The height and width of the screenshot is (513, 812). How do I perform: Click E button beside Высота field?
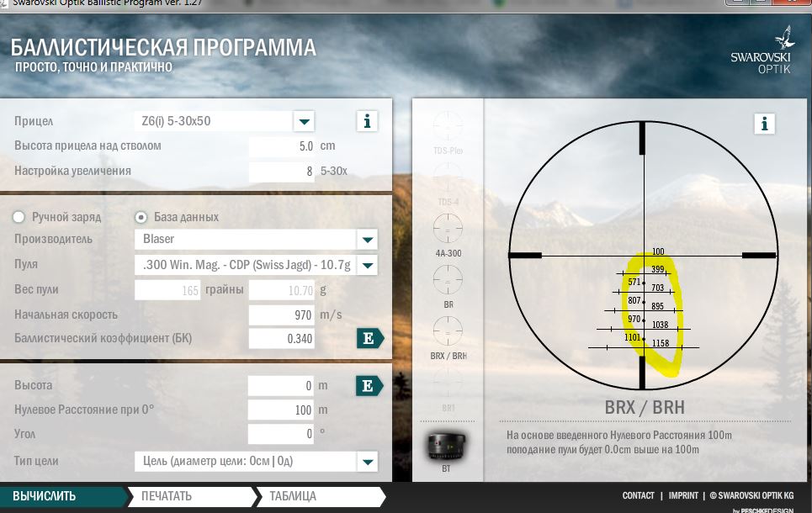pos(369,386)
